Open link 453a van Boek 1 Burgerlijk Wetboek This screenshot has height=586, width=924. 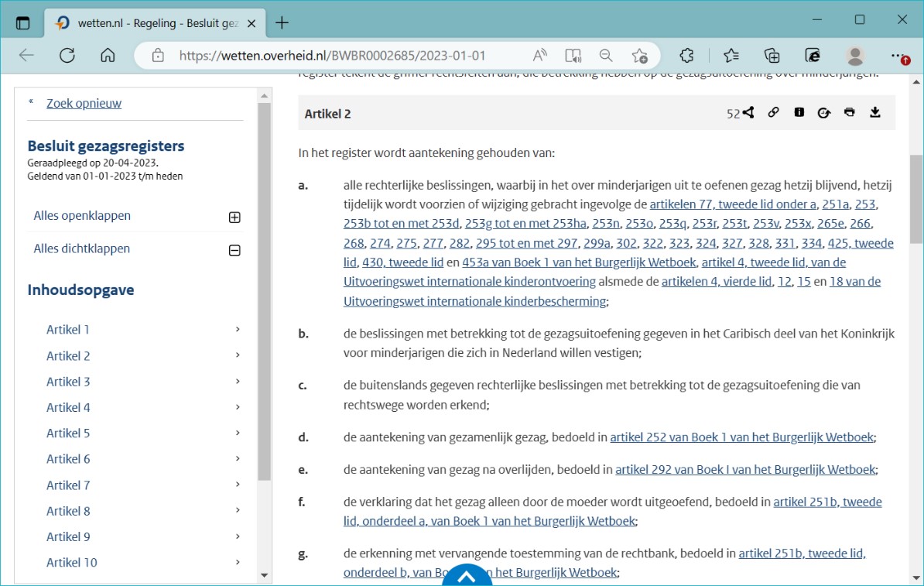point(579,262)
